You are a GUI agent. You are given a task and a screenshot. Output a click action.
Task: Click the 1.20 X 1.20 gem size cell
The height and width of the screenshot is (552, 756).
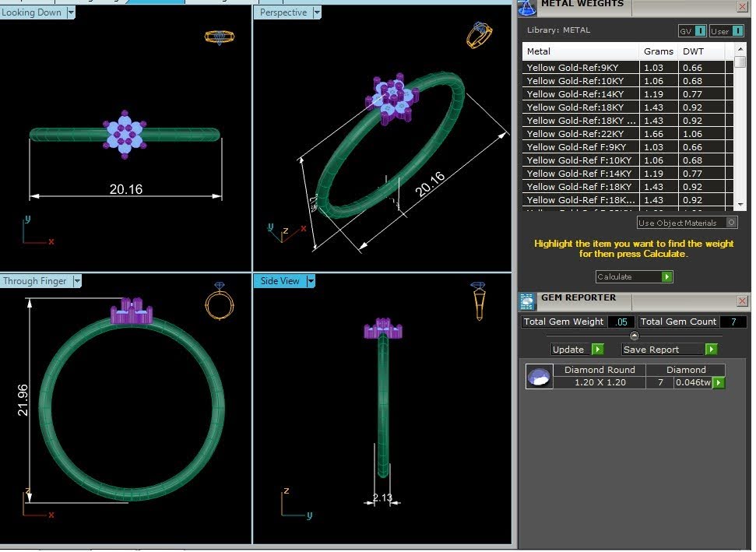pos(600,383)
